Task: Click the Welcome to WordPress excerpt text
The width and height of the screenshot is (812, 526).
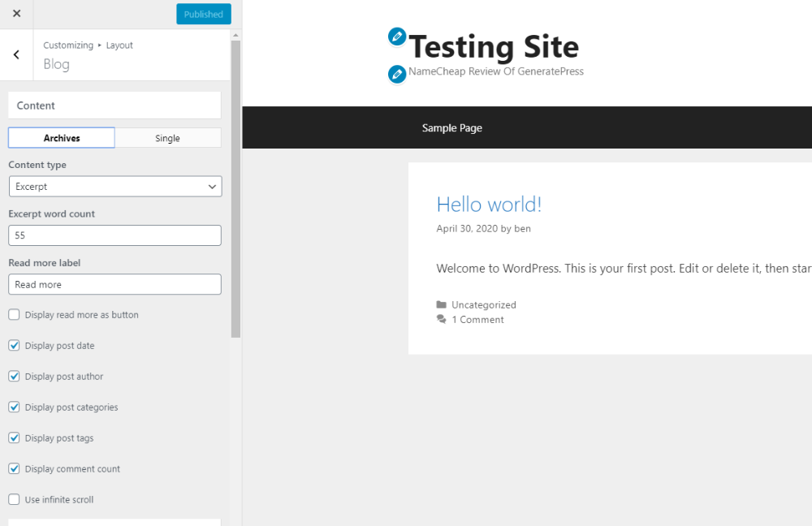Action: tap(624, 268)
